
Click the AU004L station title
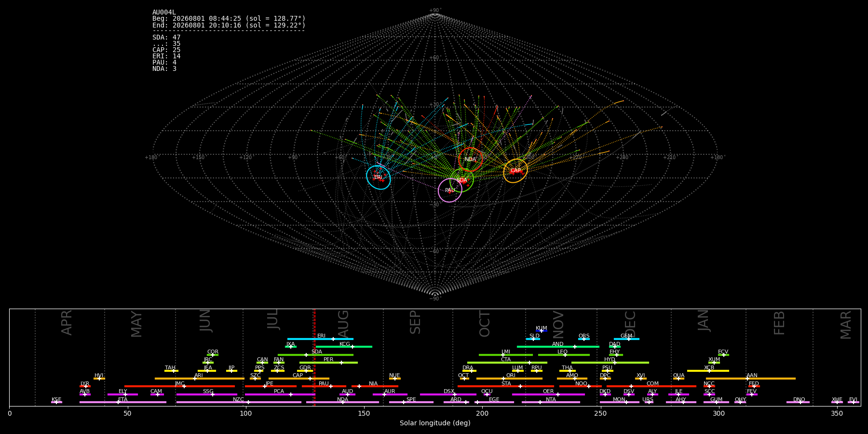(x=164, y=13)
